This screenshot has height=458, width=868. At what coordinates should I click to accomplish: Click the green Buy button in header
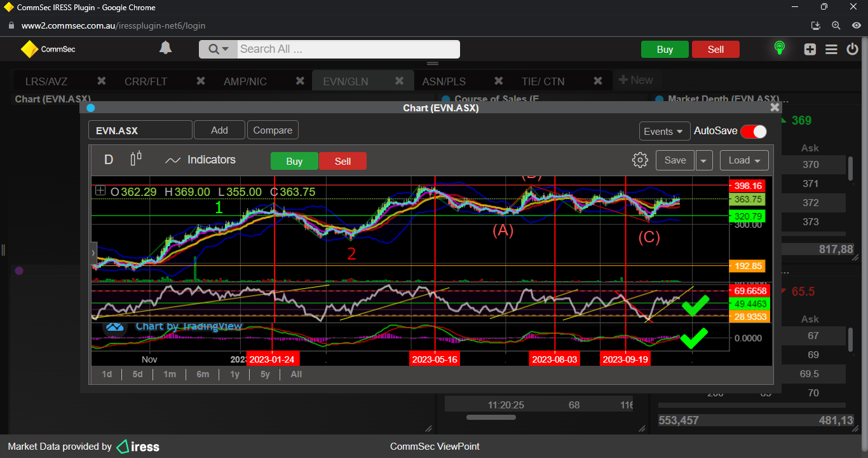pos(665,50)
